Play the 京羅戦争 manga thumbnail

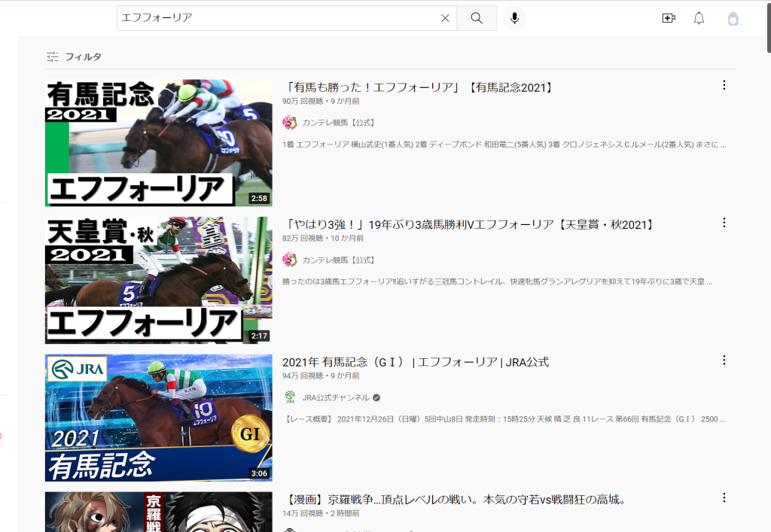158,512
